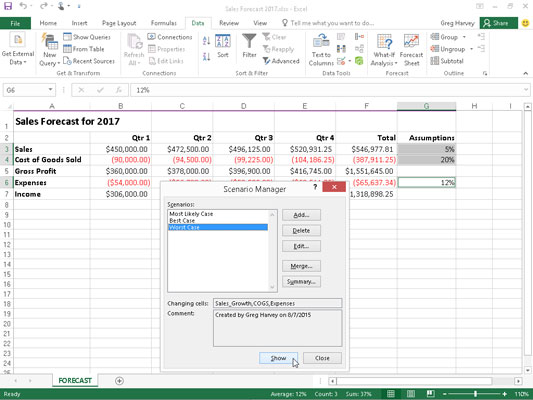Screen dimensions: 533x400
Task: Click Tell me search box
Action: 328,23
